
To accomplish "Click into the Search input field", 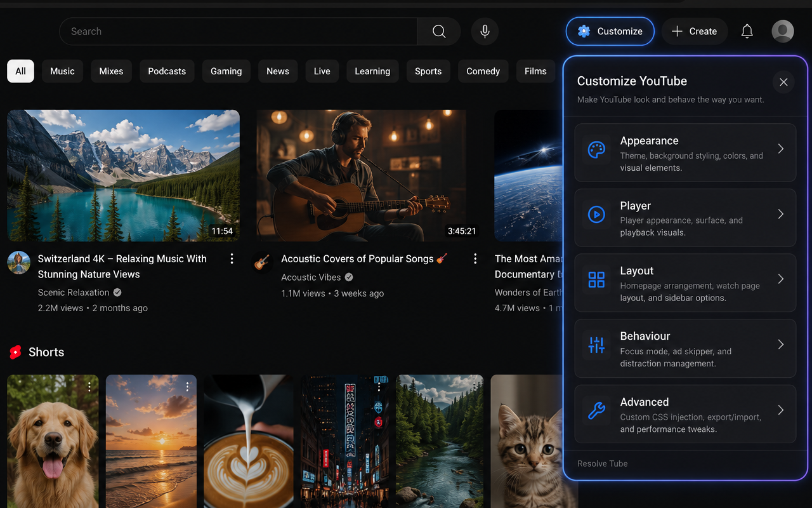I will point(239,31).
